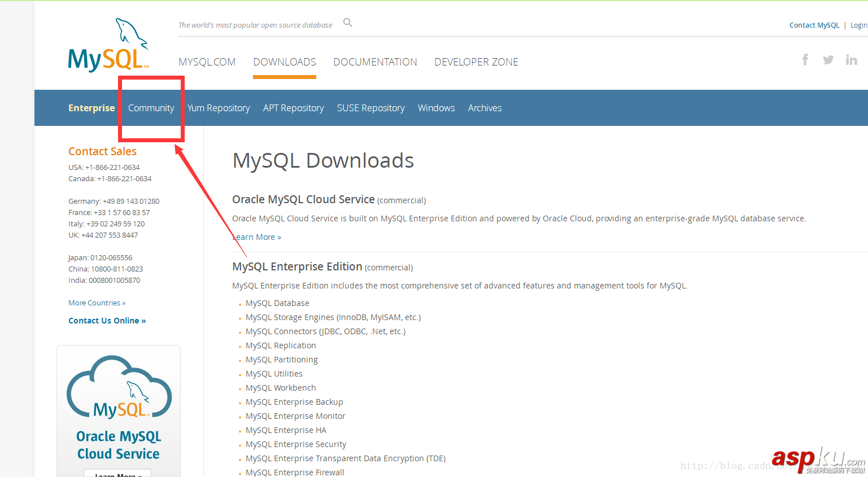868x477 pixels.
Task: Click the Germany sales phone number
Action: pyautogui.click(x=131, y=202)
